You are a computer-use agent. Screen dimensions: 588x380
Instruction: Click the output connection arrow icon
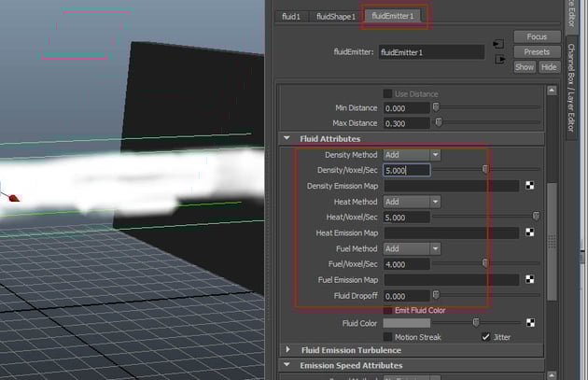click(x=500, y=59)
